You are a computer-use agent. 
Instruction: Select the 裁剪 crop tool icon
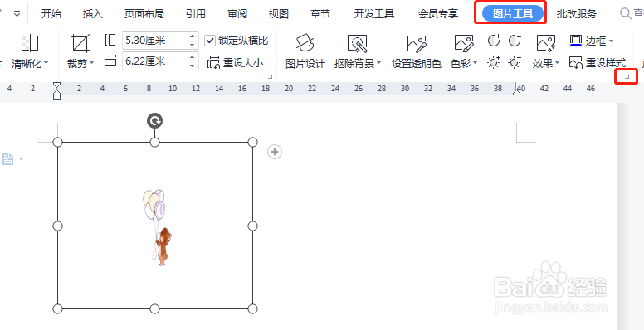pyautogui.click(x=80, y=43)
